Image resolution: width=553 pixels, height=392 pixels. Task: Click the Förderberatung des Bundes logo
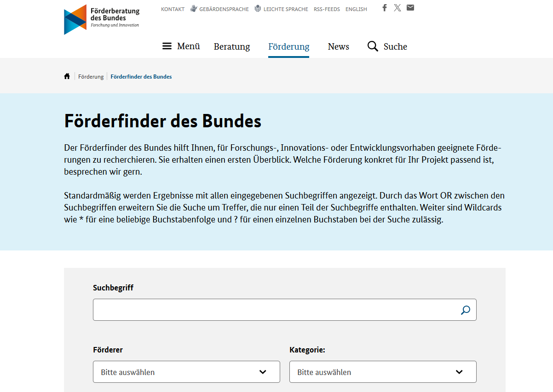click(x=102, y=20)
